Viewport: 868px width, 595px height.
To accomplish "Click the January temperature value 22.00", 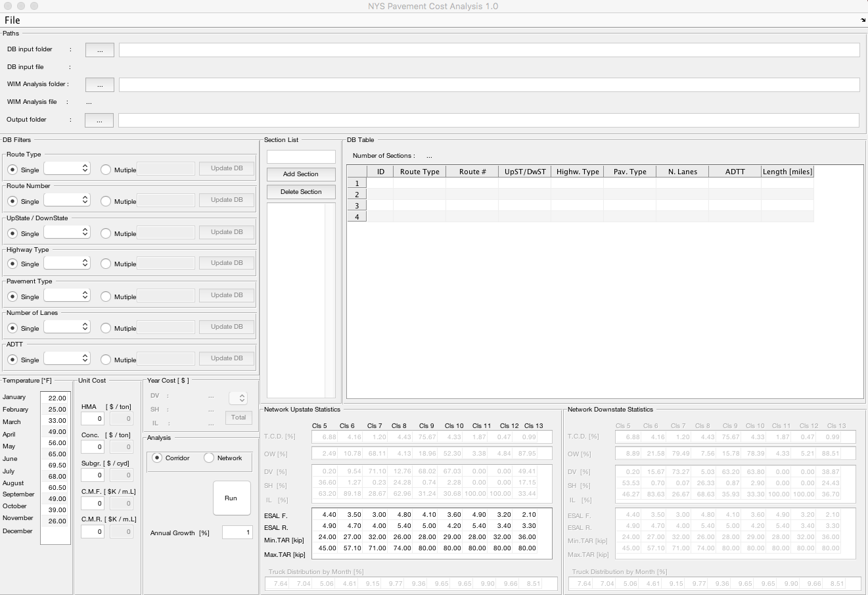I will pos(57,398).
